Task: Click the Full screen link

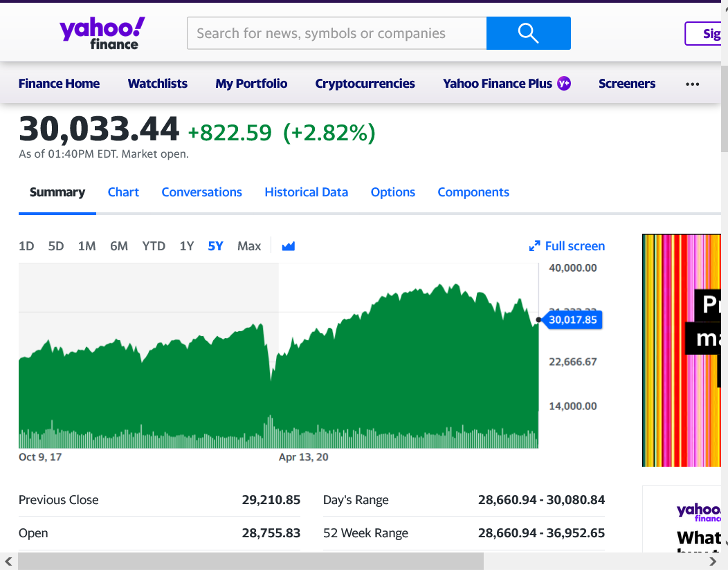Action: [575, 246]
